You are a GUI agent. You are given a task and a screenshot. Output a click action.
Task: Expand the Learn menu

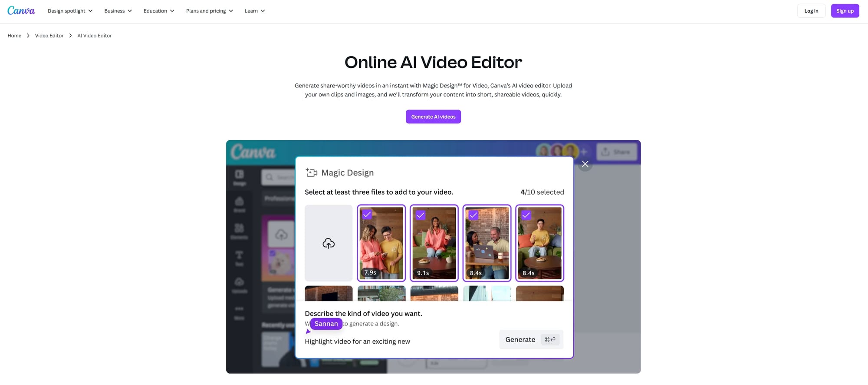tap(255, 11)
